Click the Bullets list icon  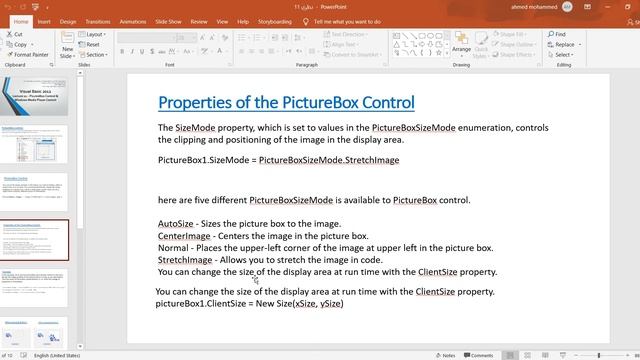[242, 38]
